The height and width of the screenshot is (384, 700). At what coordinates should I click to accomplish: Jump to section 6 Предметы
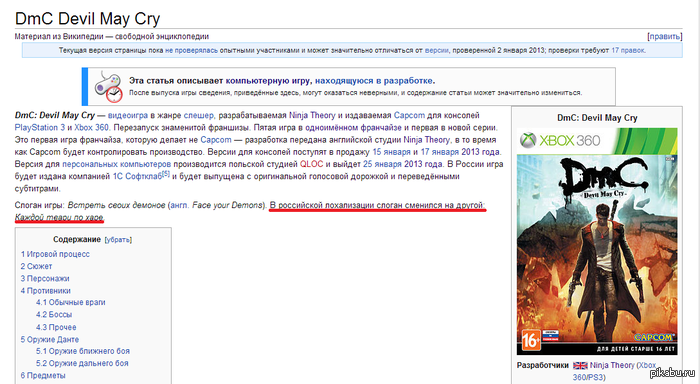tap(43, 376)
